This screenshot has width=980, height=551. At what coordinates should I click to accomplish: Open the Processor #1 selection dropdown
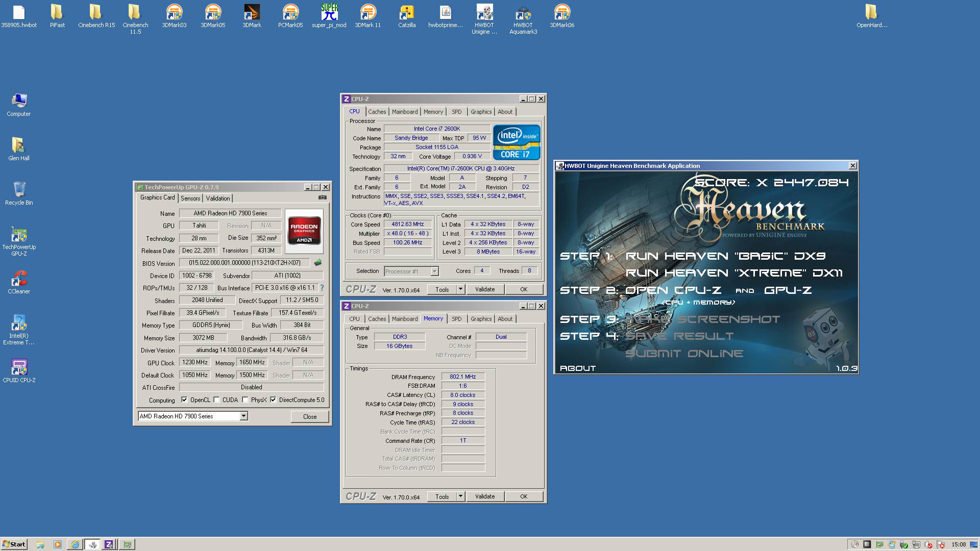[411, 271]
